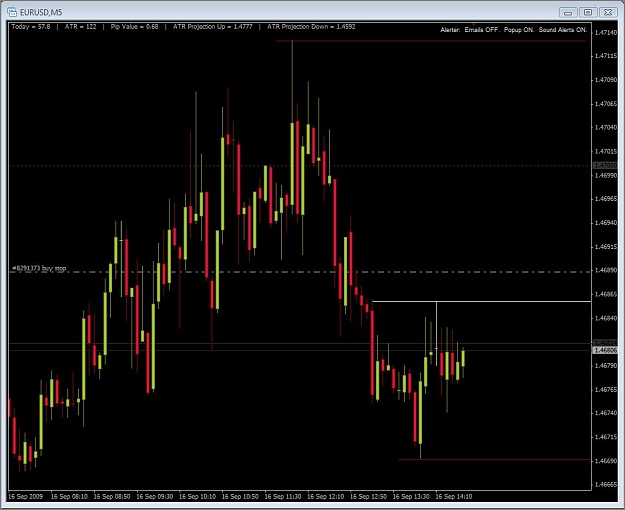
Task: Click the 1.46806 current price marker
Action: (x=605, y=351)
